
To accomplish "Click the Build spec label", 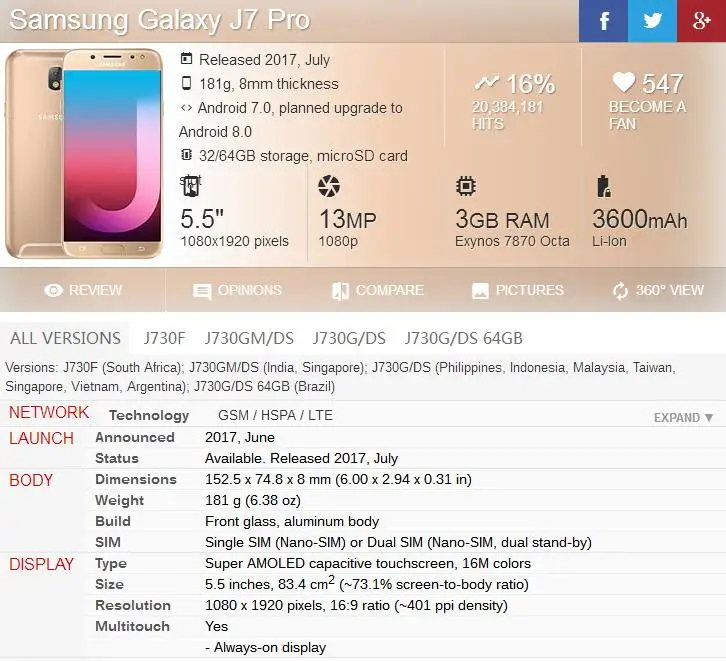I will pos(113,521).
